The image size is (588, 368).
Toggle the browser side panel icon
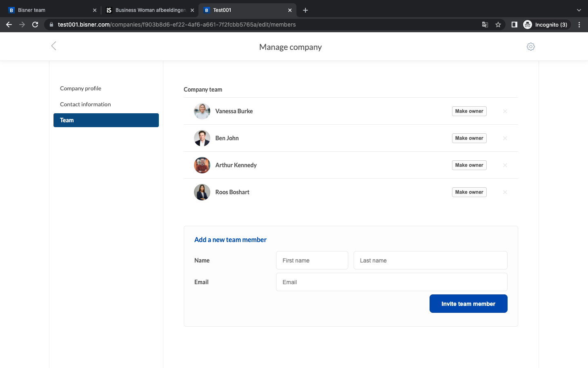pos(514,25)
